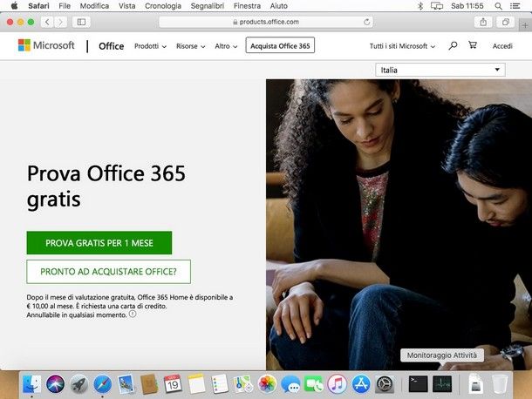Expand the Risorse dropdown
Viewport: 532px width, 399px height.
(191, 46)
